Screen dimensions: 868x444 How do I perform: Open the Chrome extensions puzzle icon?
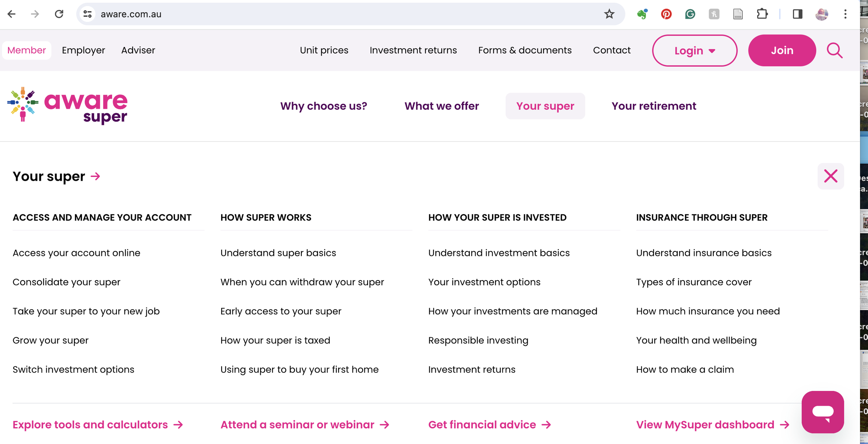click(x=762, y=14)
